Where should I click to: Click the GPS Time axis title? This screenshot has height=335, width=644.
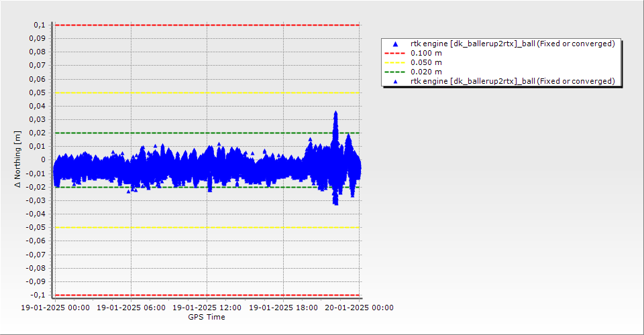click(x=207, y=317)
